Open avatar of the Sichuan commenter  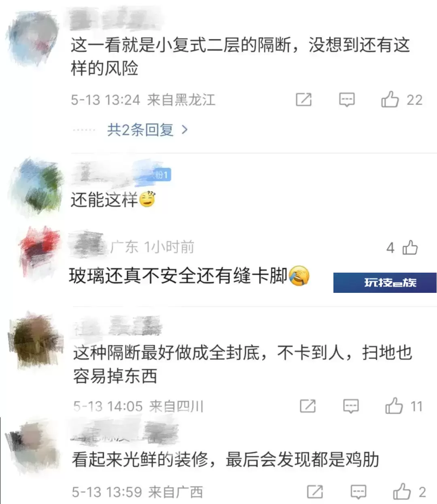click(36, 340)
